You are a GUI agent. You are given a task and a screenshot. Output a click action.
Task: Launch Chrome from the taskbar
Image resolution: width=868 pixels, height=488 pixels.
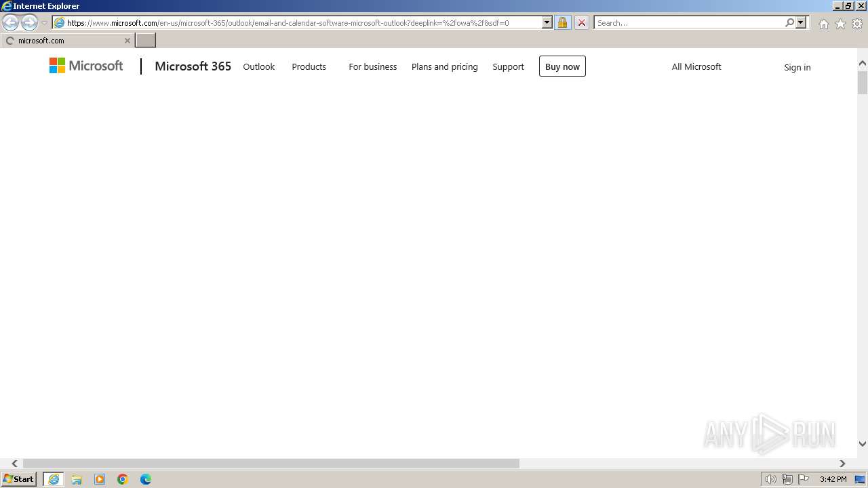pyautogui.click(x=123, y=479)
